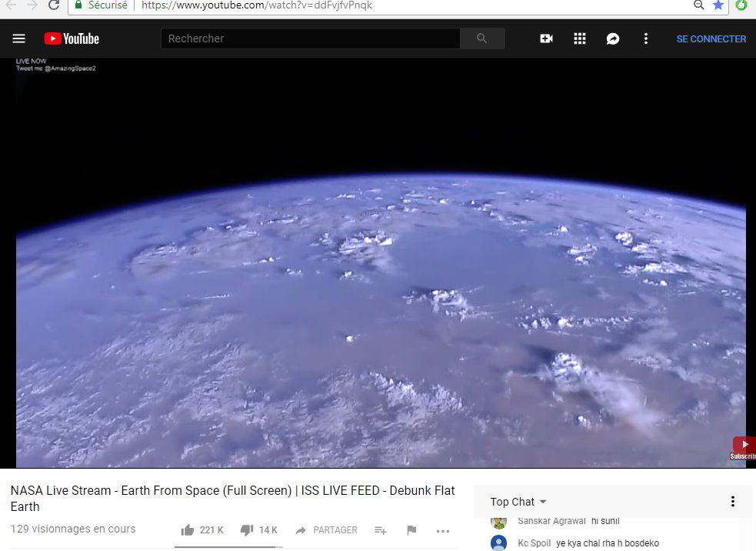Bookmark this page with the star icon
The width and height of the screenshot is (756, 551).
pyautogui.click(x=718, y=5)
